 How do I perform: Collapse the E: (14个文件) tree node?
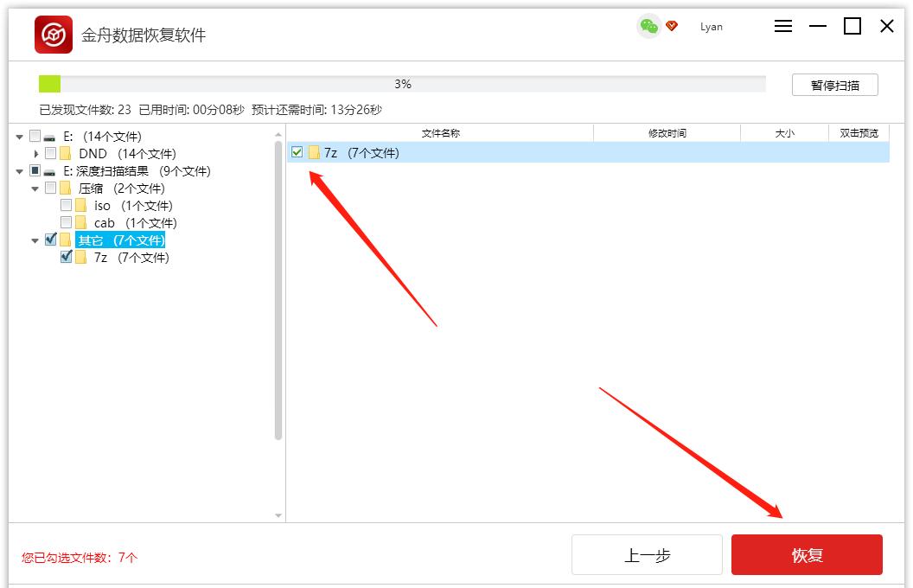pyautogui.click(x=19, y=136)
